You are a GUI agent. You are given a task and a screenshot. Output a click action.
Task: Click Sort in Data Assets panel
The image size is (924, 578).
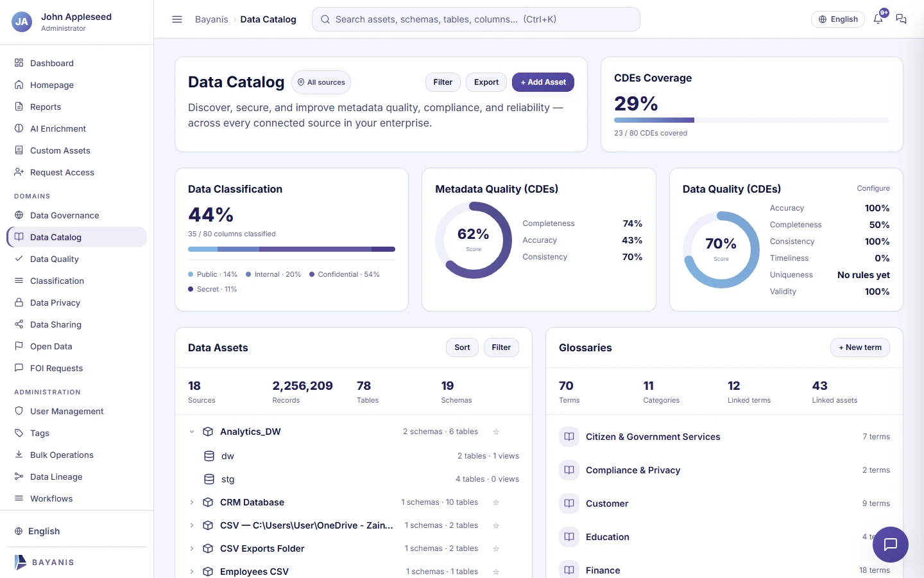[x=462, y=347]
